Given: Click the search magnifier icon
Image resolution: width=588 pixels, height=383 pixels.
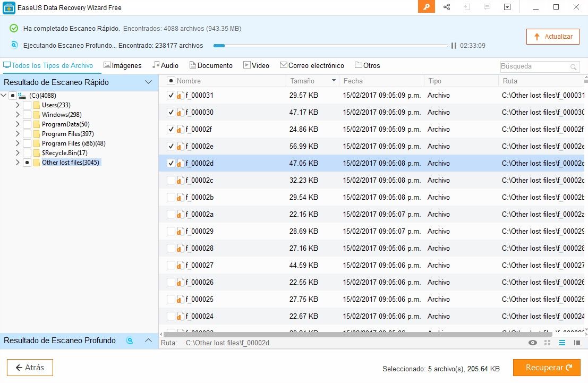Looking at the screenshot, I should coord(574,67).
